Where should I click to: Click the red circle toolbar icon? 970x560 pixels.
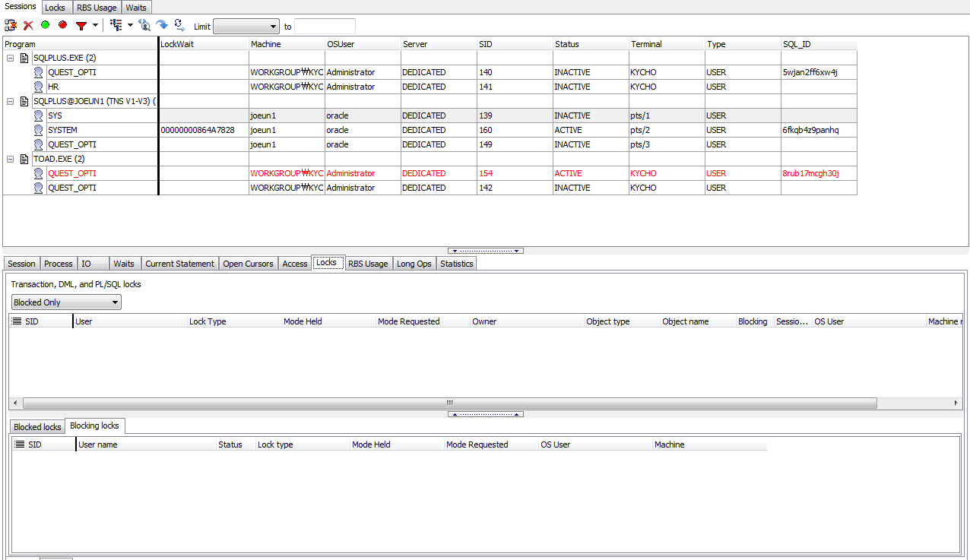(62, 26)
